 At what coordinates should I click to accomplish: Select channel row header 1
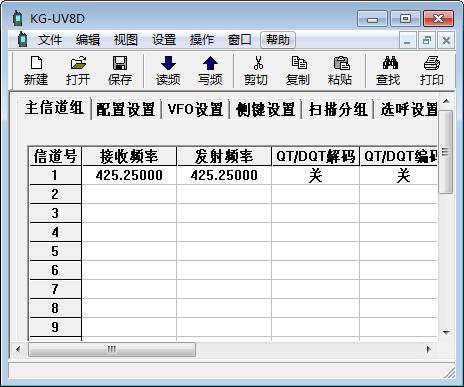pos(55,175)
